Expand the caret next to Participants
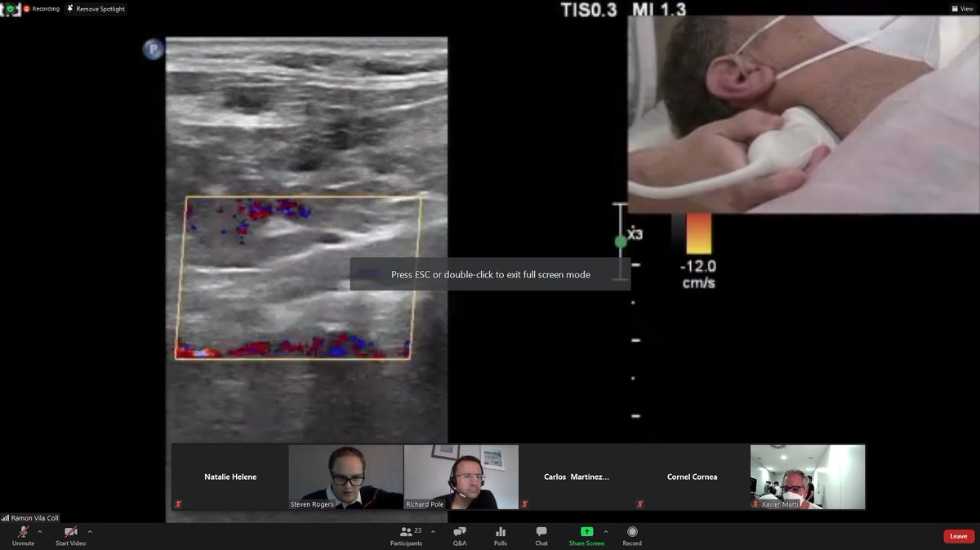This screenshot has height=550, width=980. 433,532
